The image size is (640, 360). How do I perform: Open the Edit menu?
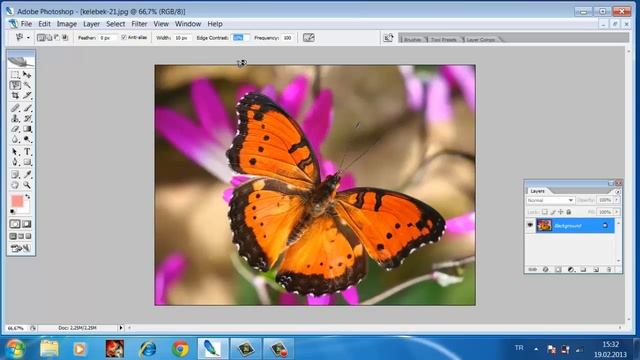[x=44, y=24]
